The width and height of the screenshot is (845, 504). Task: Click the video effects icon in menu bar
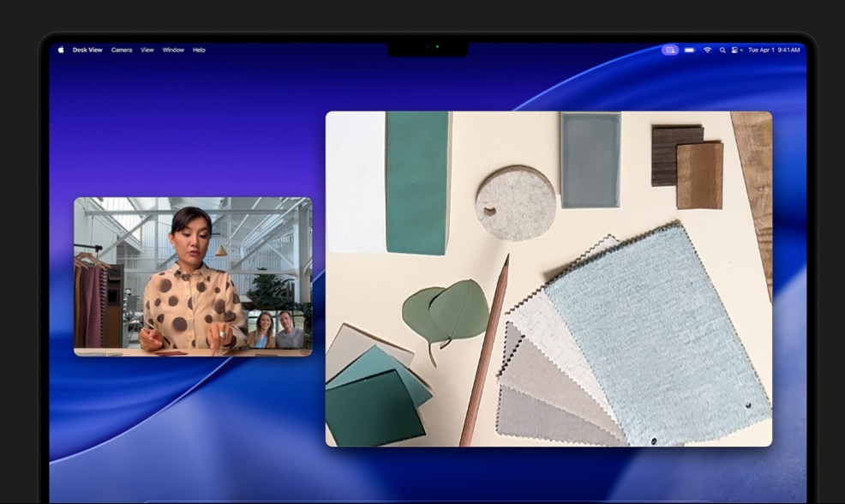point(670,50)
